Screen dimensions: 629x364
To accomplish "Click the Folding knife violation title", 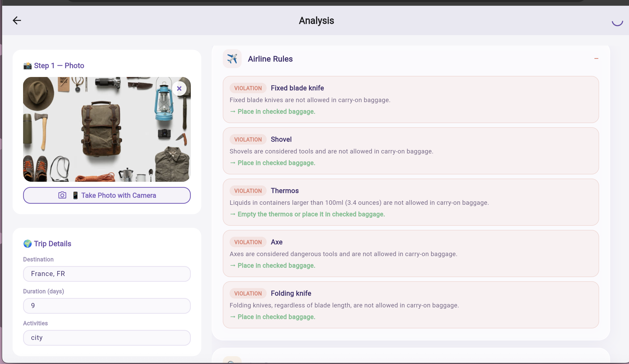I will tap(291, 293).
